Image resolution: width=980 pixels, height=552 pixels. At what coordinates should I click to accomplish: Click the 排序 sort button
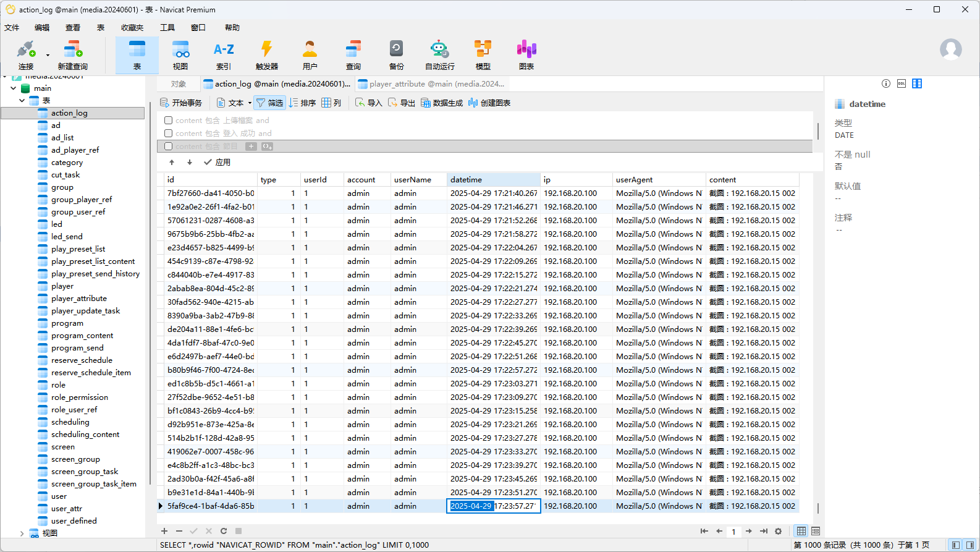pos(303,103)
